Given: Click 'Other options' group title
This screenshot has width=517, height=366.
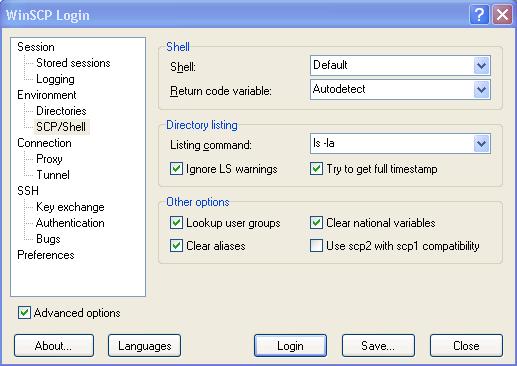Looking at the screenshot, I should [x=198, y=202].
